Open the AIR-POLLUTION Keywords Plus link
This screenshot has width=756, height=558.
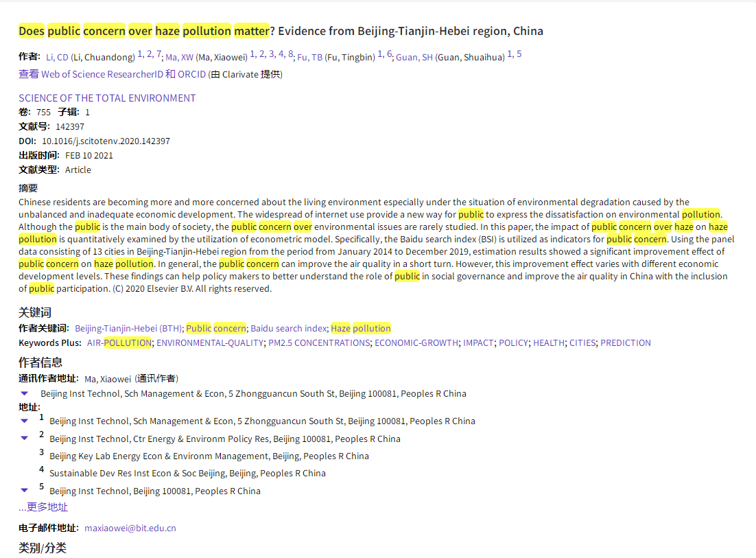tap(119, 342)
